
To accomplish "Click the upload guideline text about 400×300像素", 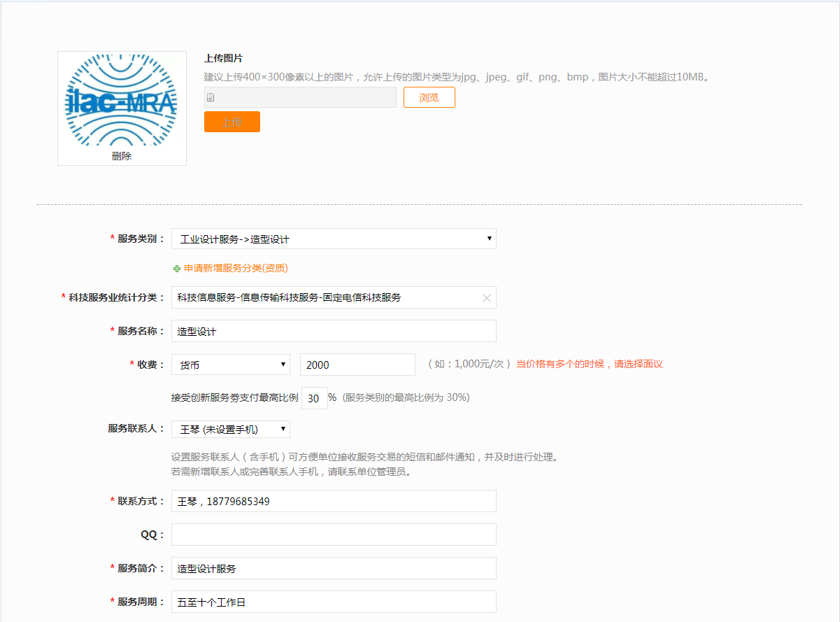I will (459, 77).
